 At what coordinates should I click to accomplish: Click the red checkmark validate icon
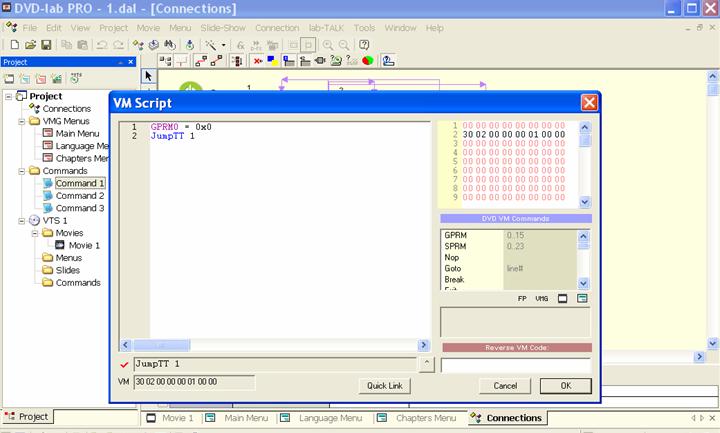[x=124, y=365]
